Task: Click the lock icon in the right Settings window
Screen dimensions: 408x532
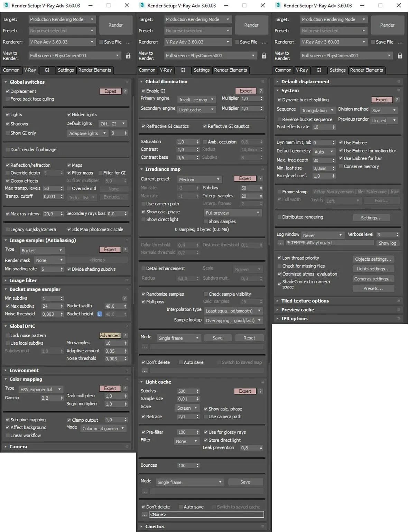Action: 400,56
